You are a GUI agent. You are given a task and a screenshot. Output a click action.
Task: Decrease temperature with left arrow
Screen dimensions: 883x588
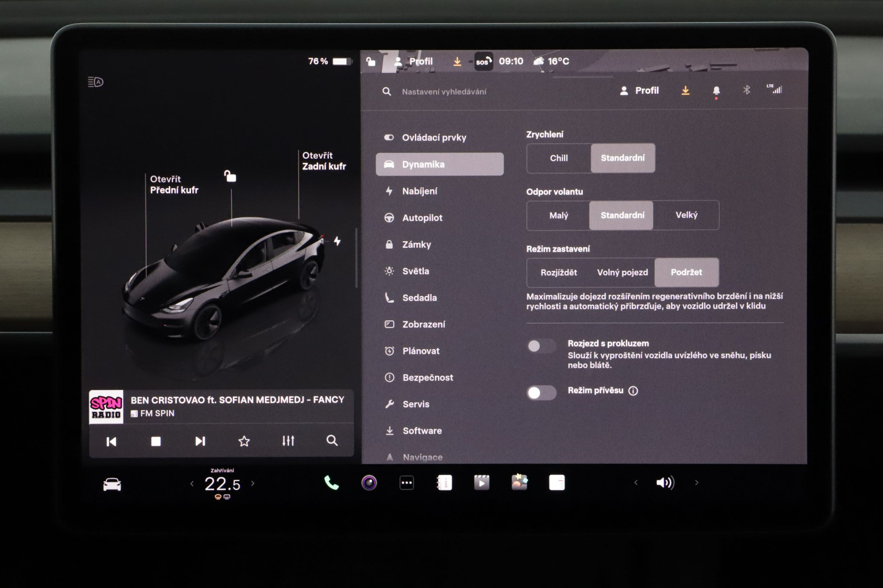coord(192,484)
